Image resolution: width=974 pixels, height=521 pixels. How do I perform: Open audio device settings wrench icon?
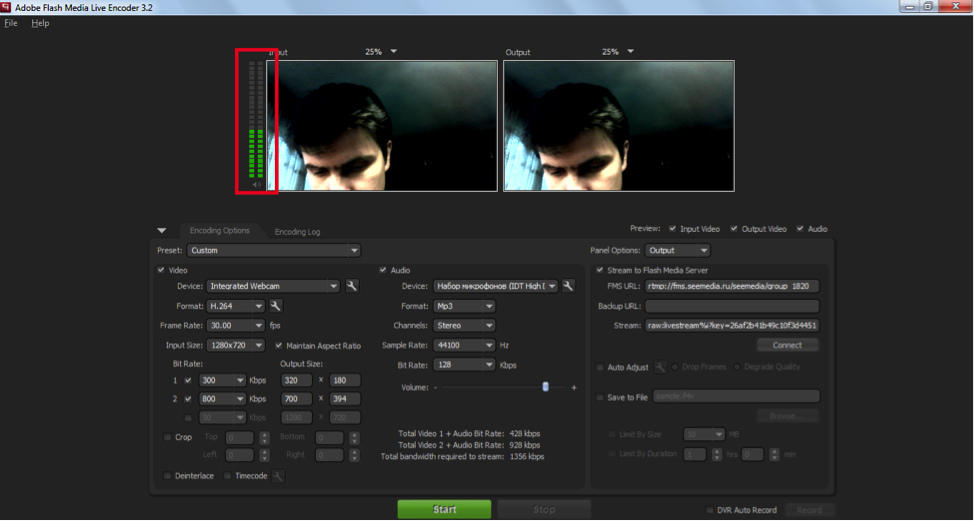point(568,286)
